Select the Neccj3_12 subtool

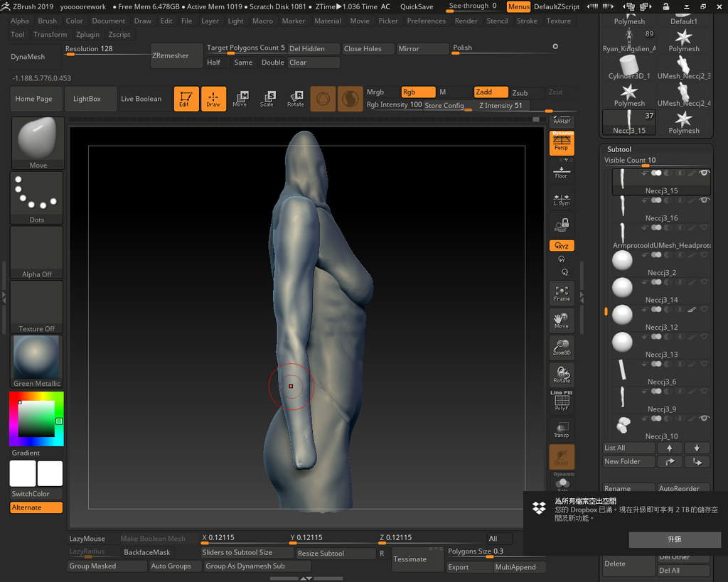tap(660, 318)
